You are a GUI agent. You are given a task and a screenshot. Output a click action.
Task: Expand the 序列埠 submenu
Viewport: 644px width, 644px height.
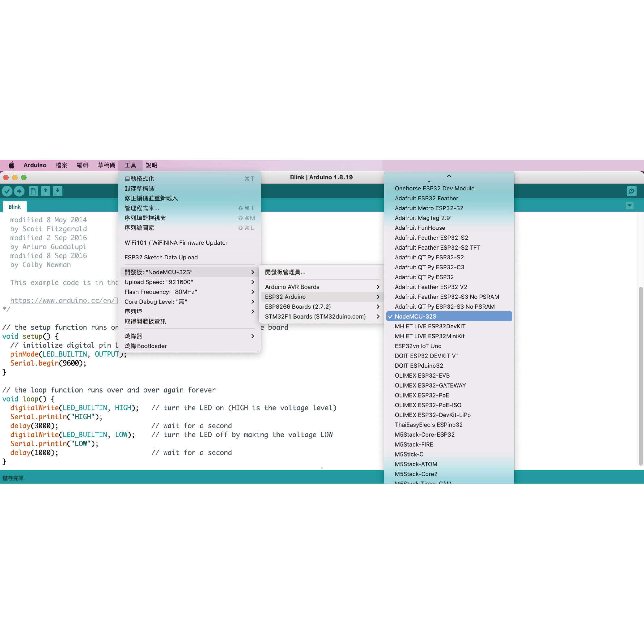(x=189, y=311)
